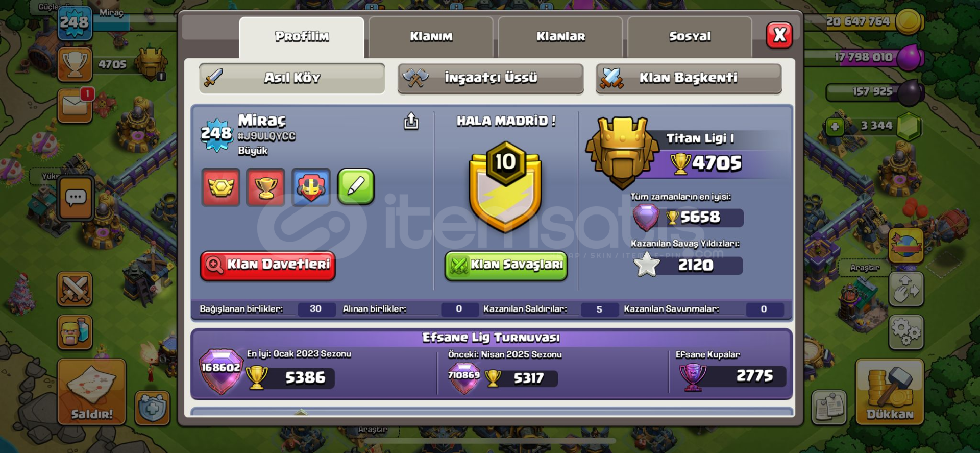Tap the crossed swords battle icon
Viewport: 980px width, 453px height.
(75, 289)
